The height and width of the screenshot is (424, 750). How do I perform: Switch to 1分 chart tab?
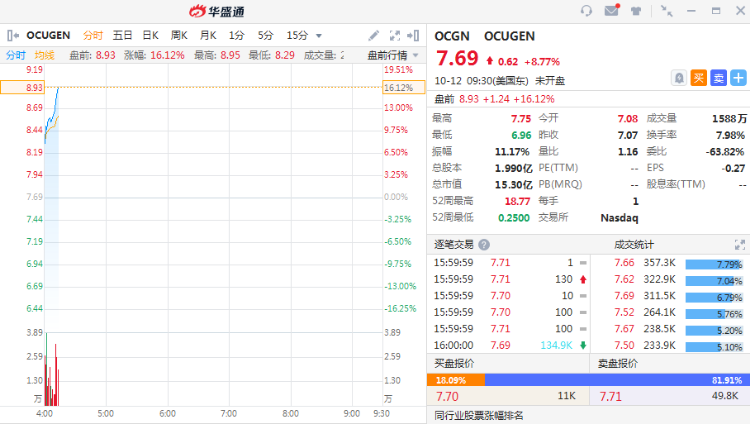click(237, 35)
